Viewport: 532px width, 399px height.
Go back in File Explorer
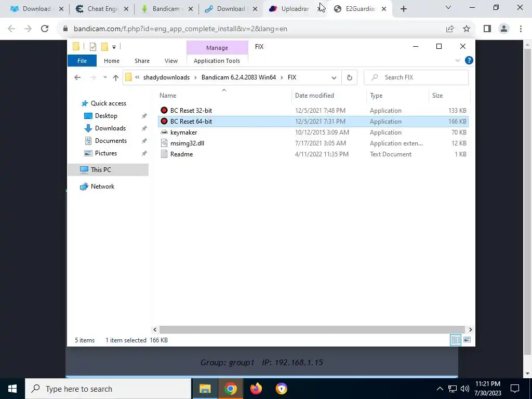click(x=77, y=78)
